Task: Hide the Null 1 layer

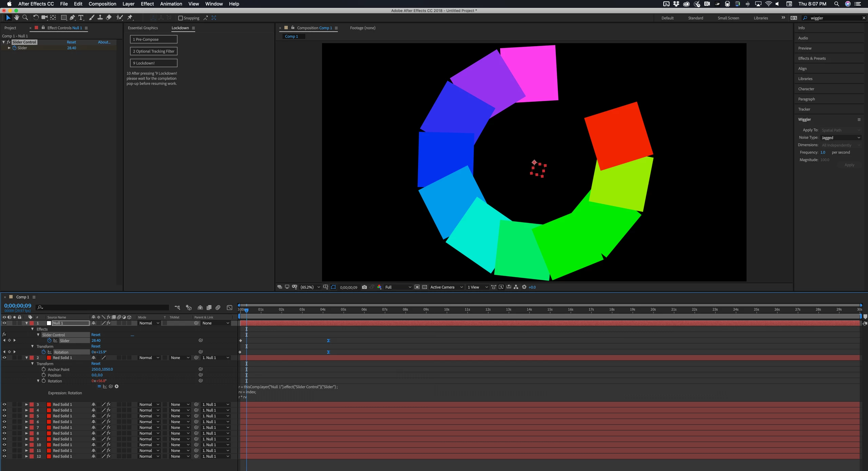Action: [4, 323]
